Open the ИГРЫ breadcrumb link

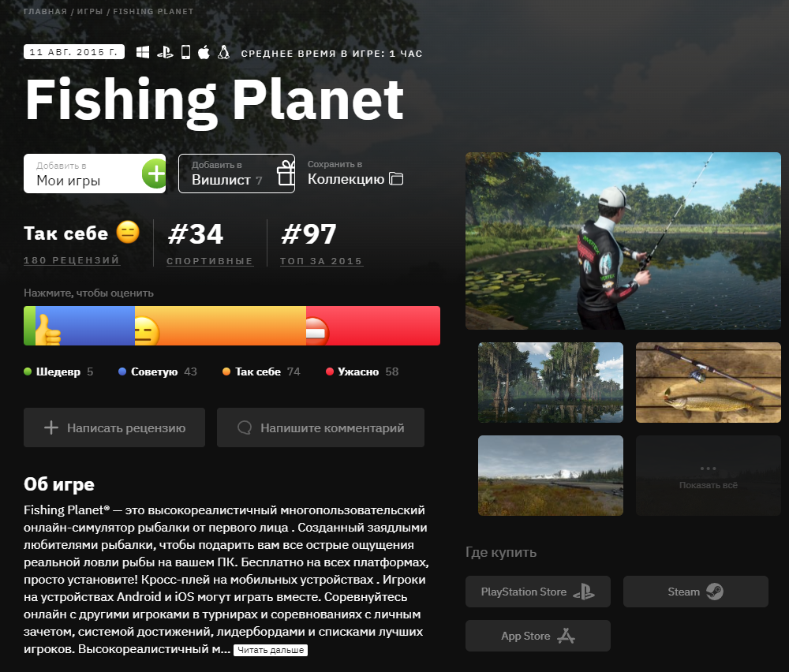[90, 12]
